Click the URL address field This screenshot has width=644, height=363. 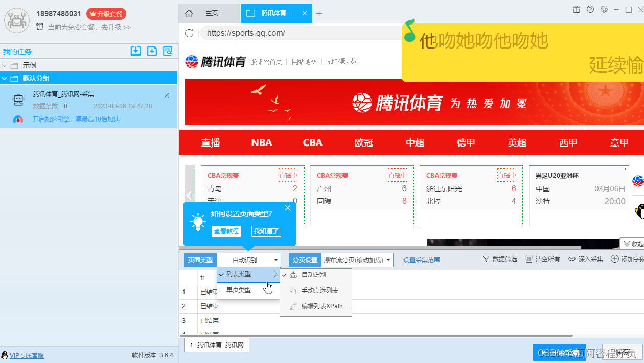(x=302, y=33)
